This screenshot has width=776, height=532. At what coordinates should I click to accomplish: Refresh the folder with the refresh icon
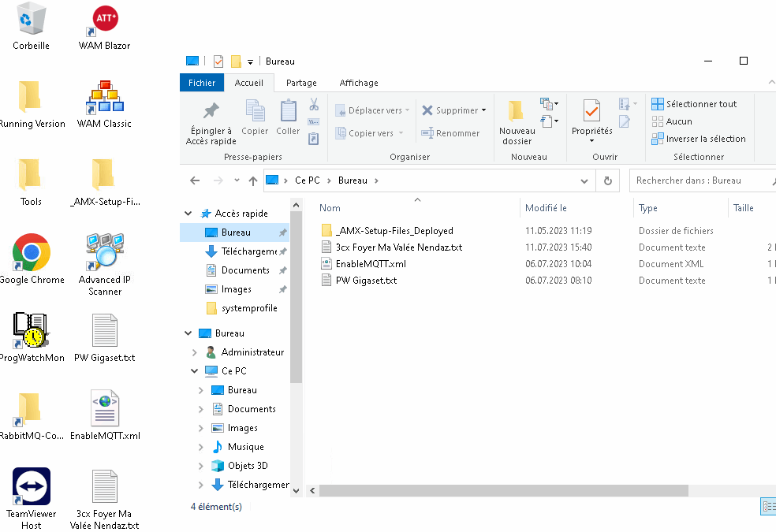606,180
